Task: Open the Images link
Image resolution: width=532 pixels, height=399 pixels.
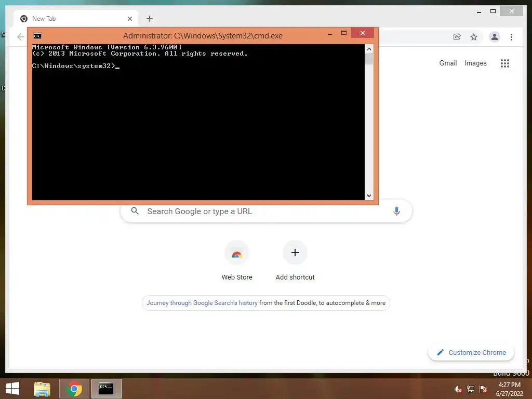Action: (475, 63)
